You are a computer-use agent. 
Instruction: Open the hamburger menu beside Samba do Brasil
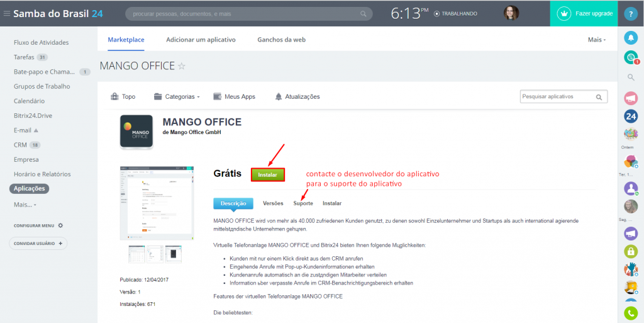[6, 14]
